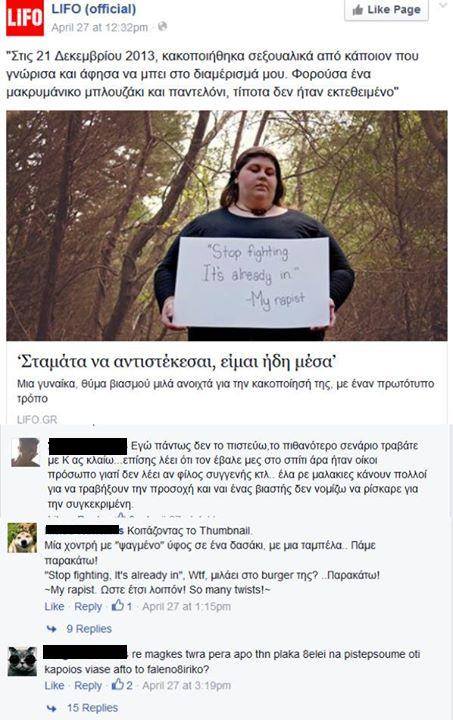Click the public globe privacy icon
Viewport: 453px width, 720px height.
pos(162,27)
